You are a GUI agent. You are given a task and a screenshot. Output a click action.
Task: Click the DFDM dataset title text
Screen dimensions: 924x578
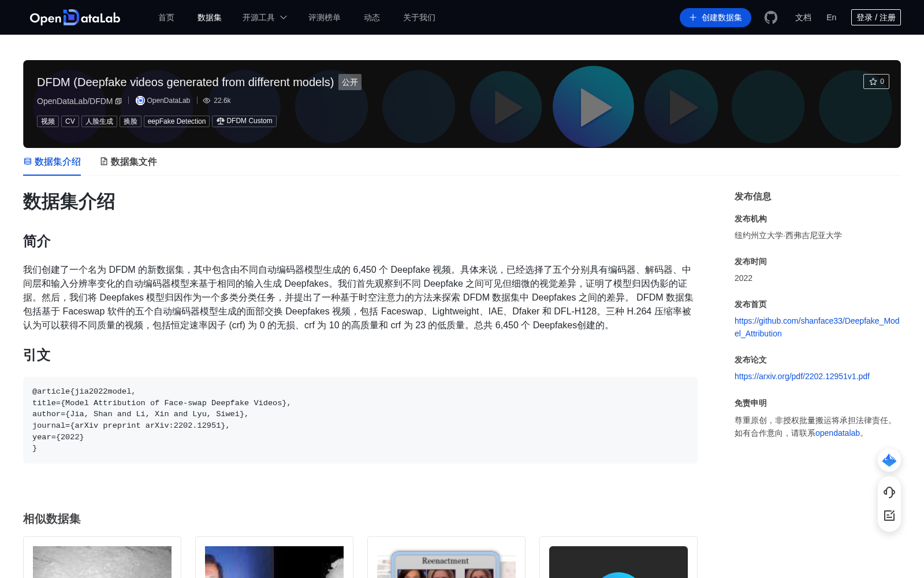[x=185, y=82]
